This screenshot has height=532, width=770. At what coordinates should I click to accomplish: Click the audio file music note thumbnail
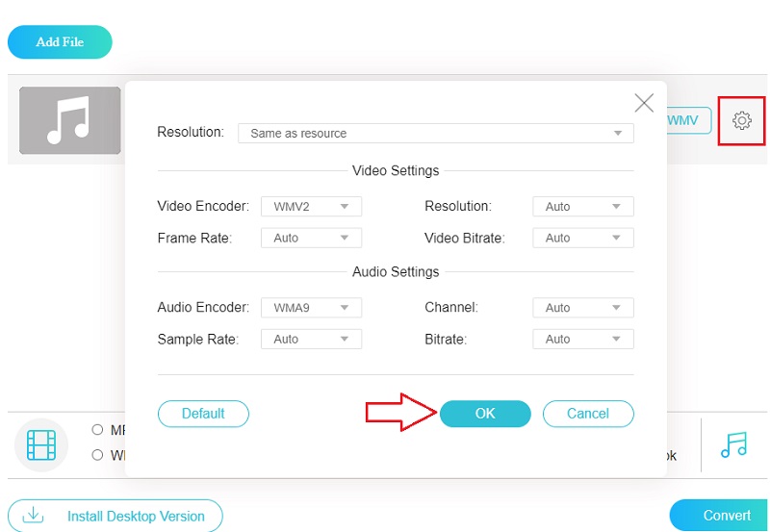click(x=70, y=121)
